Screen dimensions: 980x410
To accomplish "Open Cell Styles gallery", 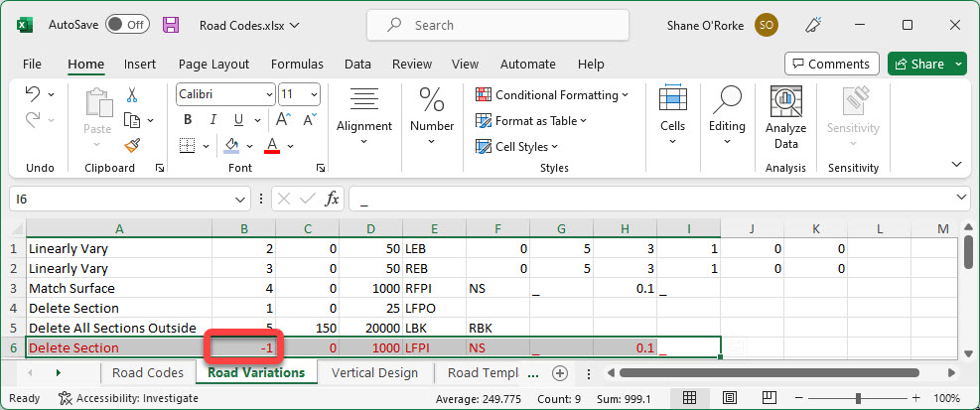I will click(517, 147).
